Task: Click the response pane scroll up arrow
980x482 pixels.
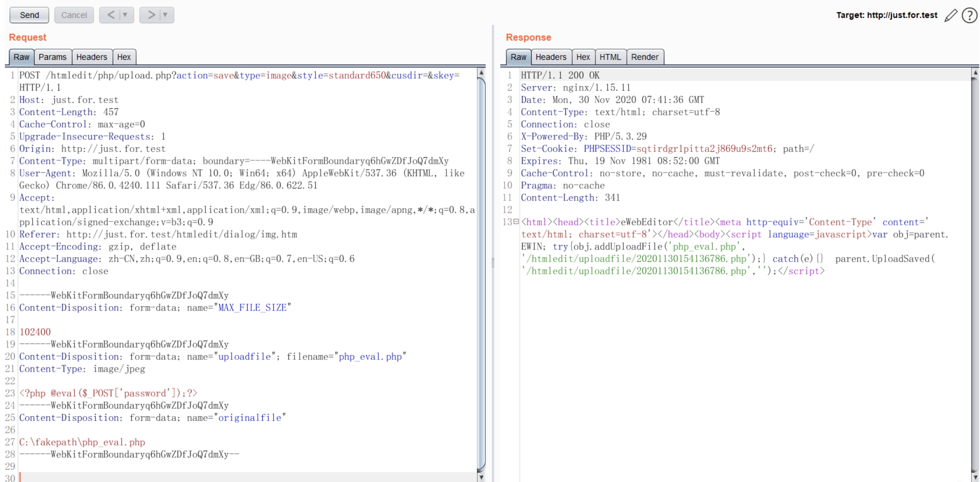Action: tap(975, 72)
